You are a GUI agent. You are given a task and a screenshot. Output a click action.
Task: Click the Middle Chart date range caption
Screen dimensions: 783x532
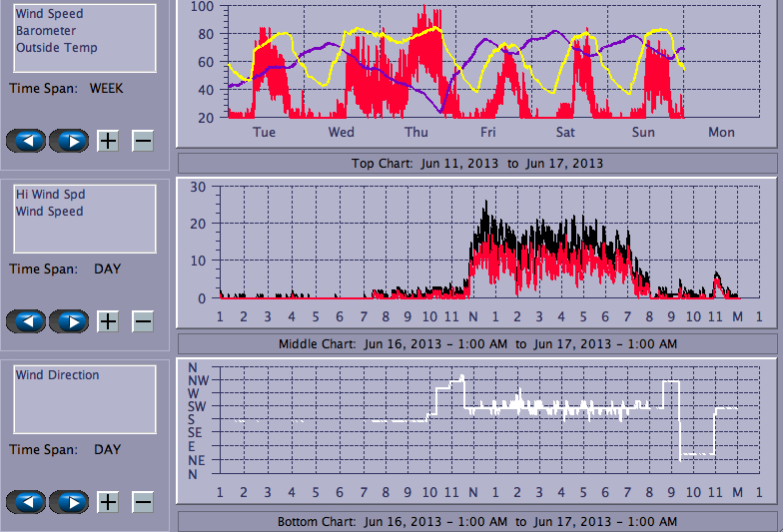coord(476,344)
